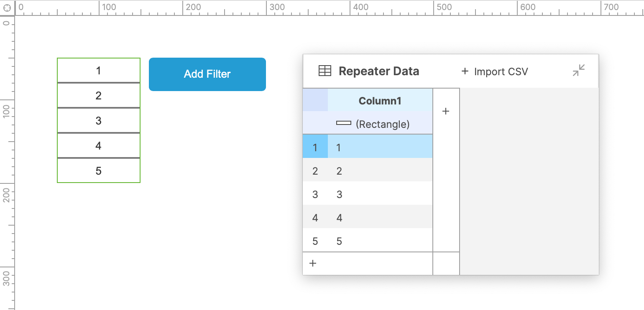644x310 pixels.
Task: Select row number 5 in data table
Action: click(x=315, y=241)
